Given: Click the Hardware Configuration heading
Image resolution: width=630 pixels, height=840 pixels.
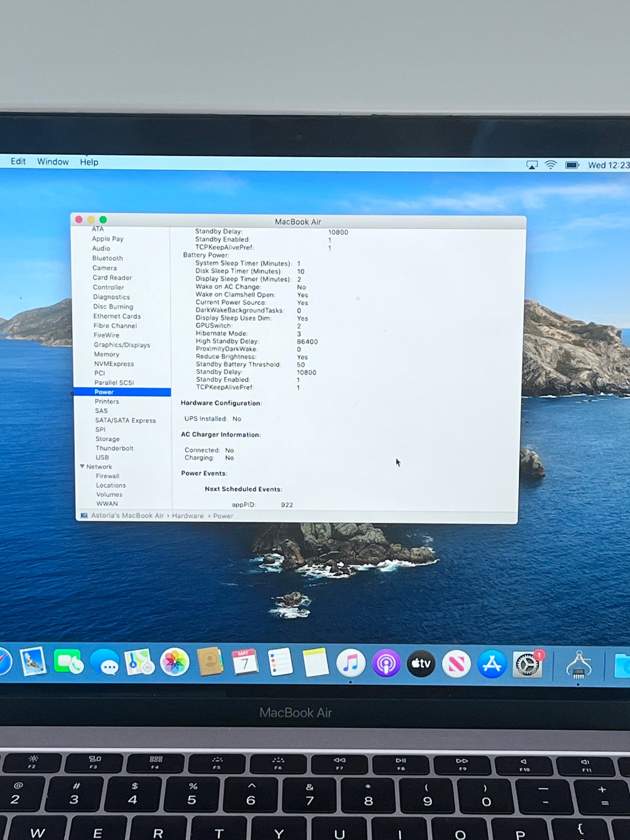Looking at the screenshot, I should [x=221, y=403].
